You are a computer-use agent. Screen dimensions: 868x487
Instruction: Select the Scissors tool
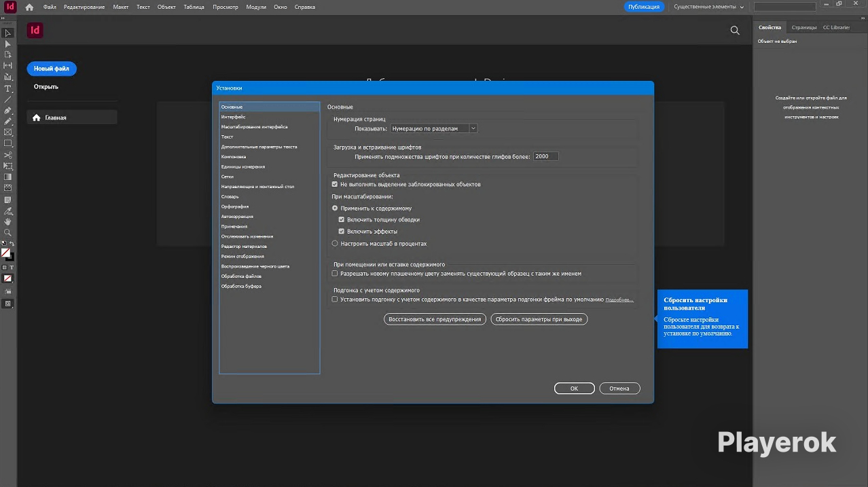8,156
